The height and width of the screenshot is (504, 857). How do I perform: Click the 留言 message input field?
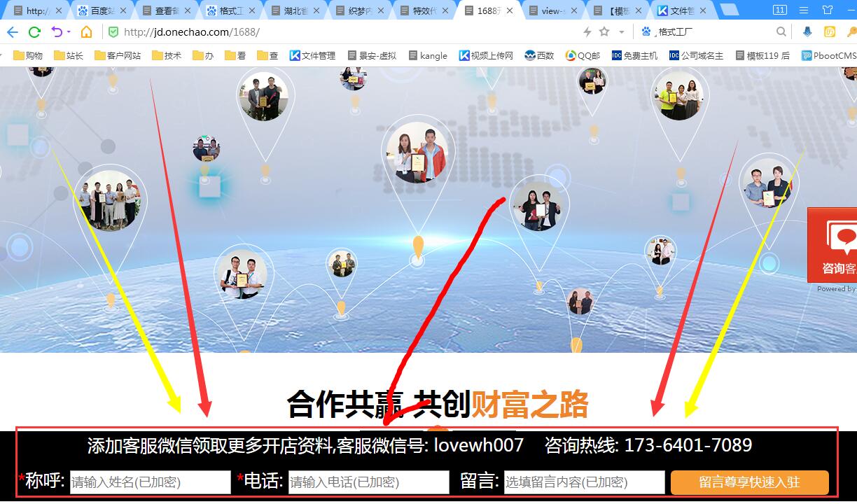pos(584,482)
